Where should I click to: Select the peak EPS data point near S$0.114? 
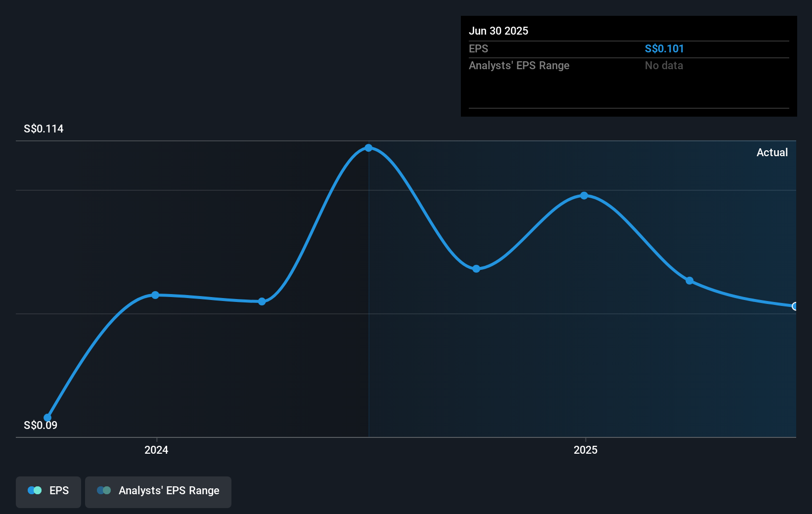pos(368,148)
